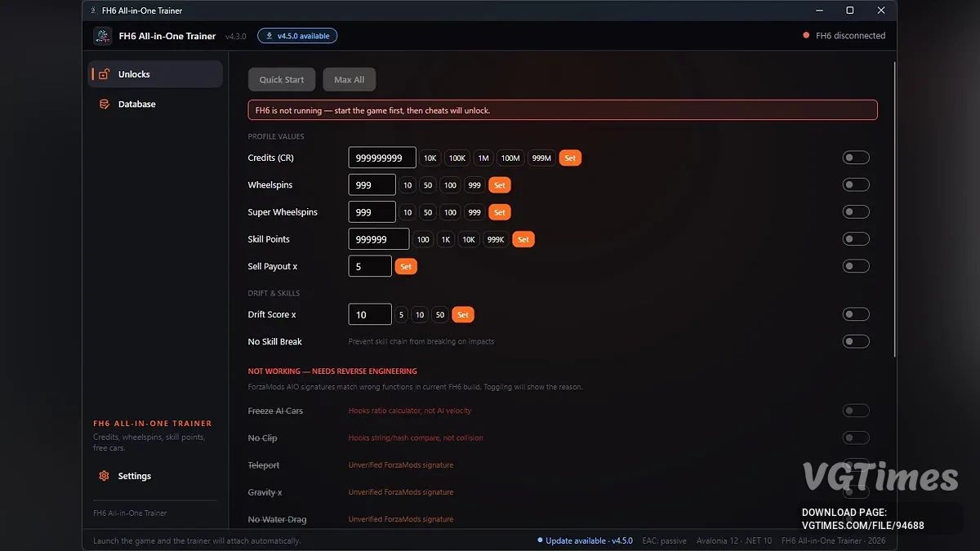The image size is (980, 551).
Task: Choose the 100 preset for Skill Points
Action: coord(423,239)
